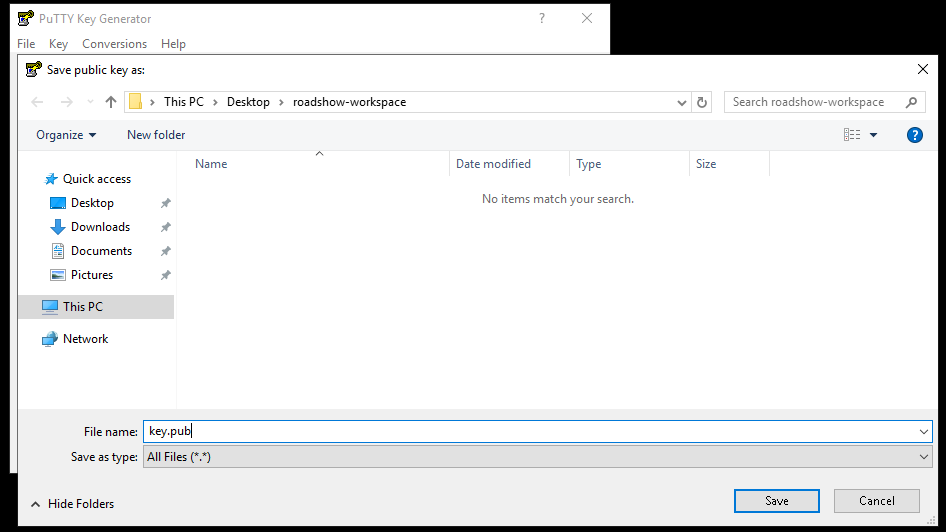The image size is (946, 532).
Task: Select roadshow-workspace in address breadcrumb
Action: [x=349, y=102]
